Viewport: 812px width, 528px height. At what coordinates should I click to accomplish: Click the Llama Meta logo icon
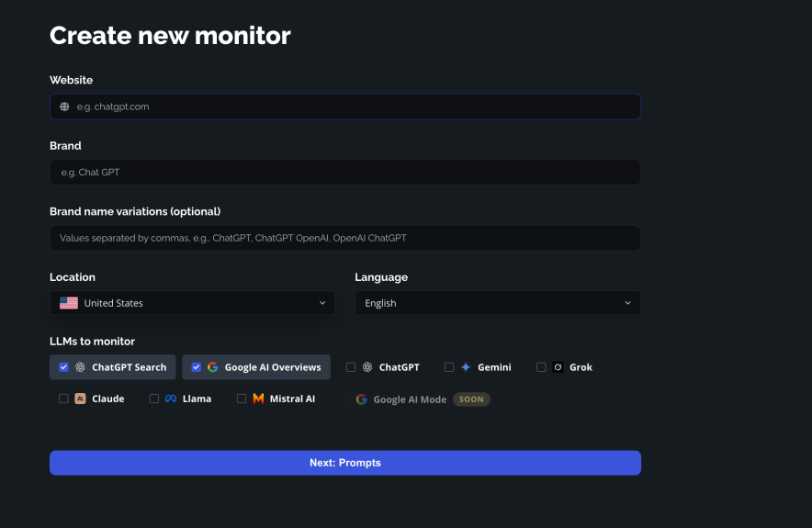171,399
